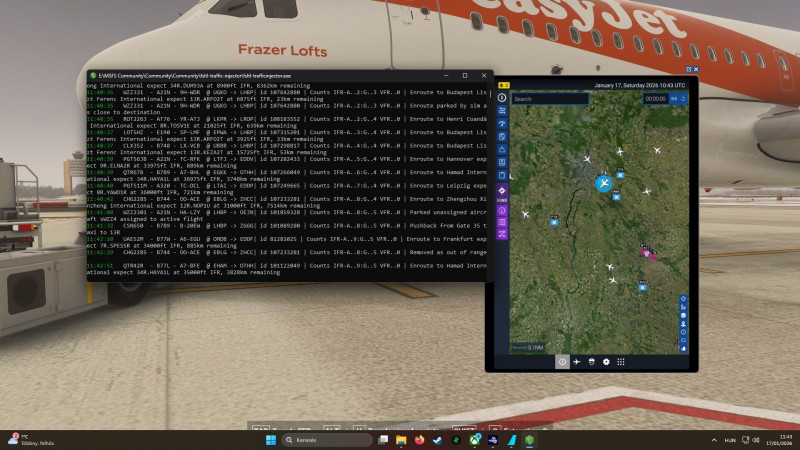
Task: Reset the 00:00:00 timer with circular arrow
Action: (x=683, y=98)
